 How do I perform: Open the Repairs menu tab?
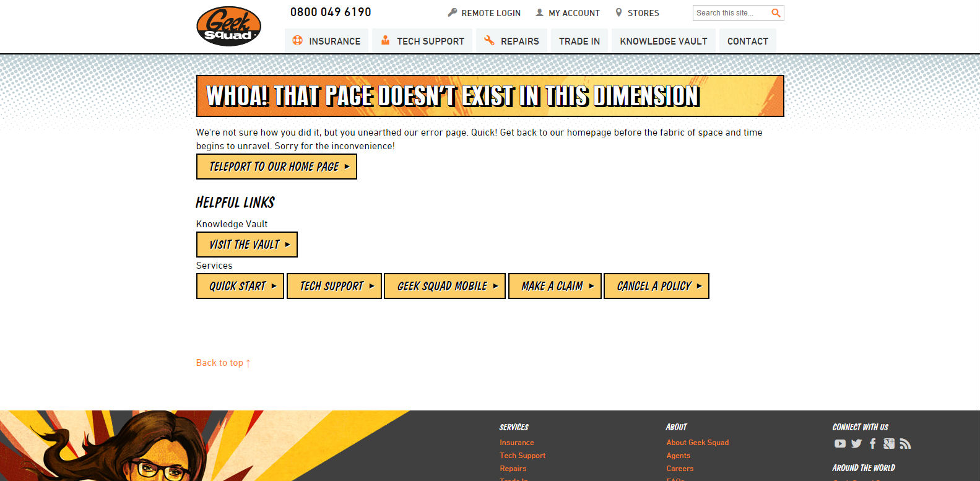[512, 41]
